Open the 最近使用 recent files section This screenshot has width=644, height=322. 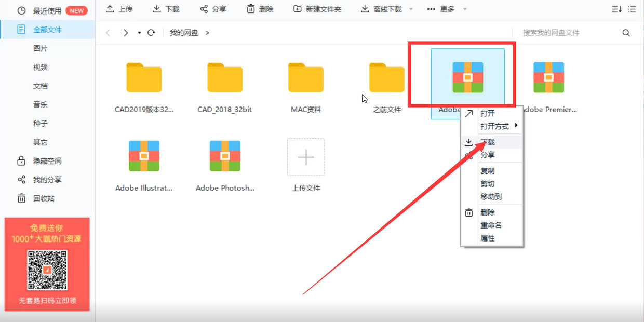point(47,10)
